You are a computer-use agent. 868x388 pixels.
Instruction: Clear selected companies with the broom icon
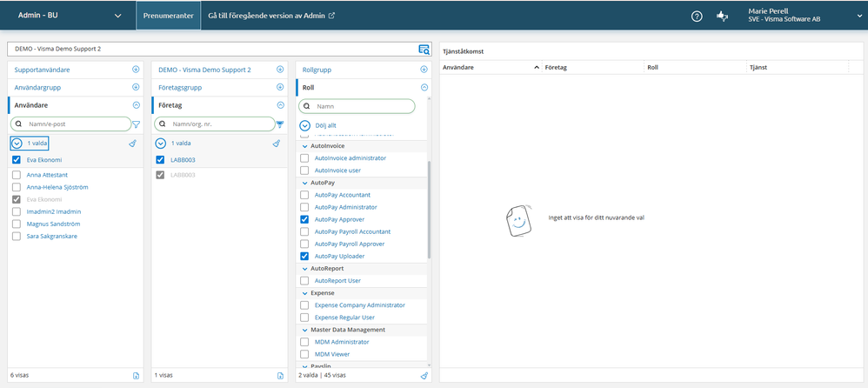point(277,144)
